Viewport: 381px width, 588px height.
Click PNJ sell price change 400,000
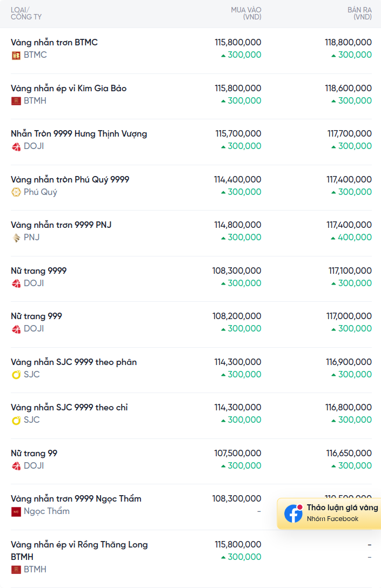351,238
